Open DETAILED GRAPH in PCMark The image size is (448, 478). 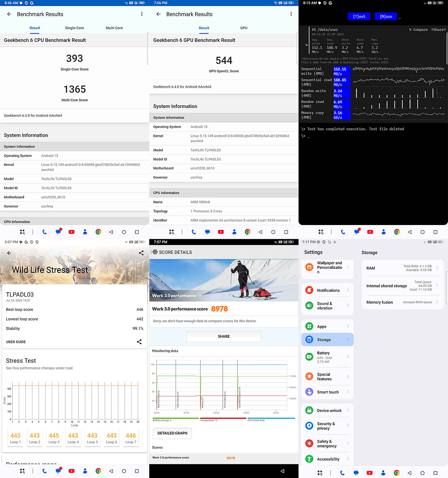172,433
